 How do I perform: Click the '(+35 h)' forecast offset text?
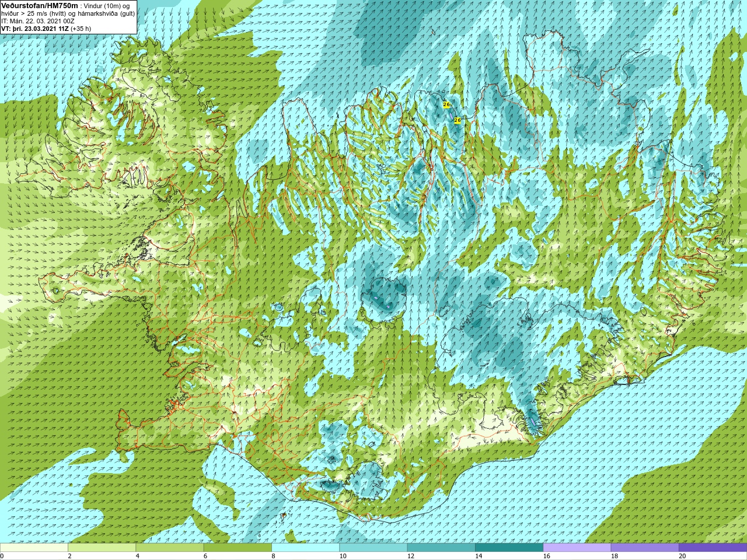click(x=81, y=29)
